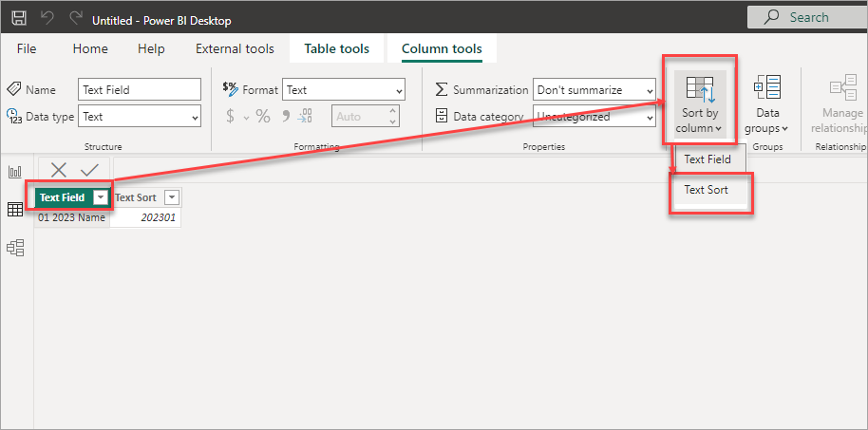868x430 pixels.
Task: Cancel formula with the X icon
Action: pyautogui.click(x=59, y=169)
